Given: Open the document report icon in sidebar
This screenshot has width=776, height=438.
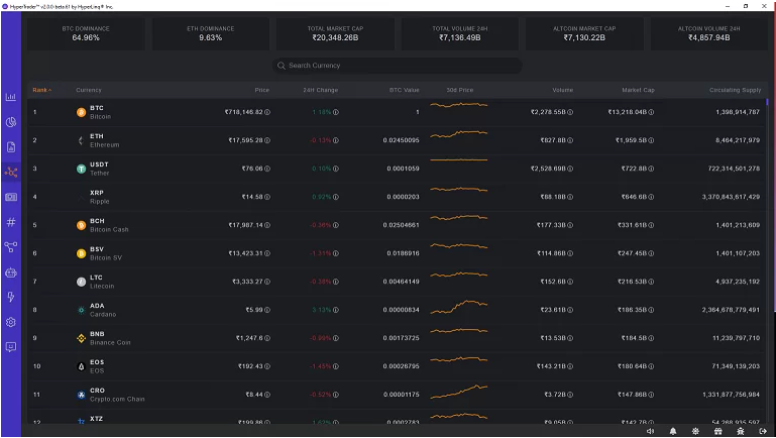Looking at the screenshot, I should 11,147.
